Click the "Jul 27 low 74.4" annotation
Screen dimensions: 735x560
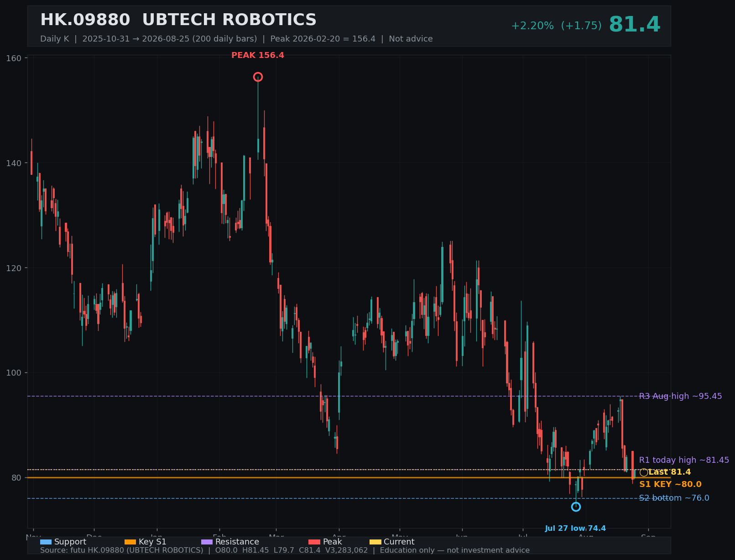pos(575,529)
